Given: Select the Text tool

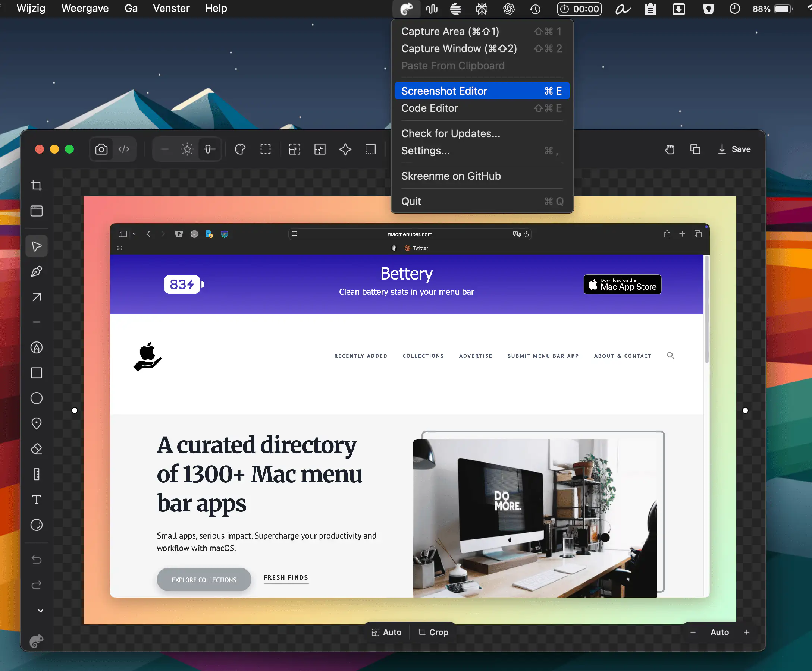Looking at the screenshot, I should coord(37,500).
